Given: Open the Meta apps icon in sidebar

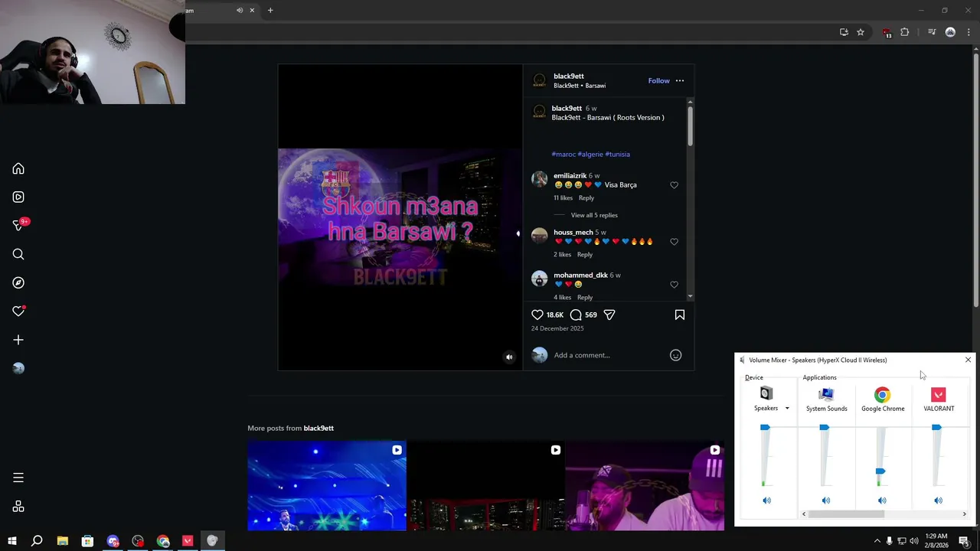Looking at the screenshot, I should tap(18, 507).
